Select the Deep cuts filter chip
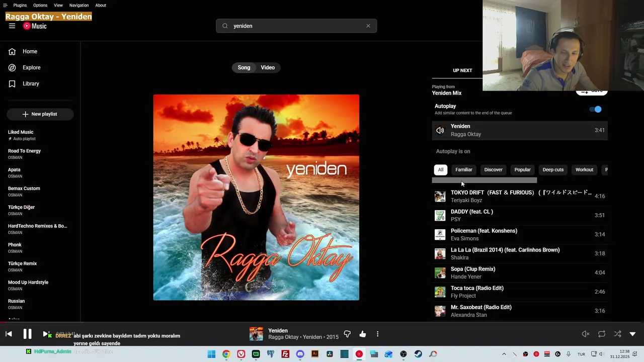The width and height of the screenshot is (644, 362). (553, 170)
